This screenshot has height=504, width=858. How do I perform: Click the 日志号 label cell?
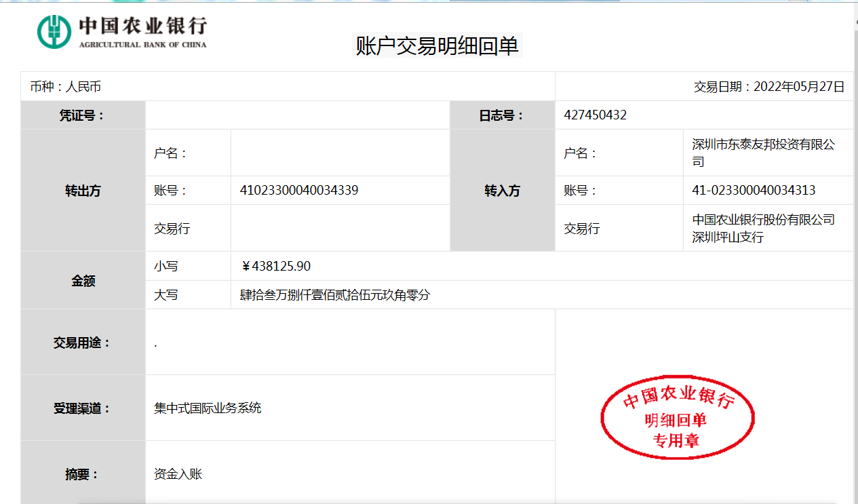(x=503, y=115)
